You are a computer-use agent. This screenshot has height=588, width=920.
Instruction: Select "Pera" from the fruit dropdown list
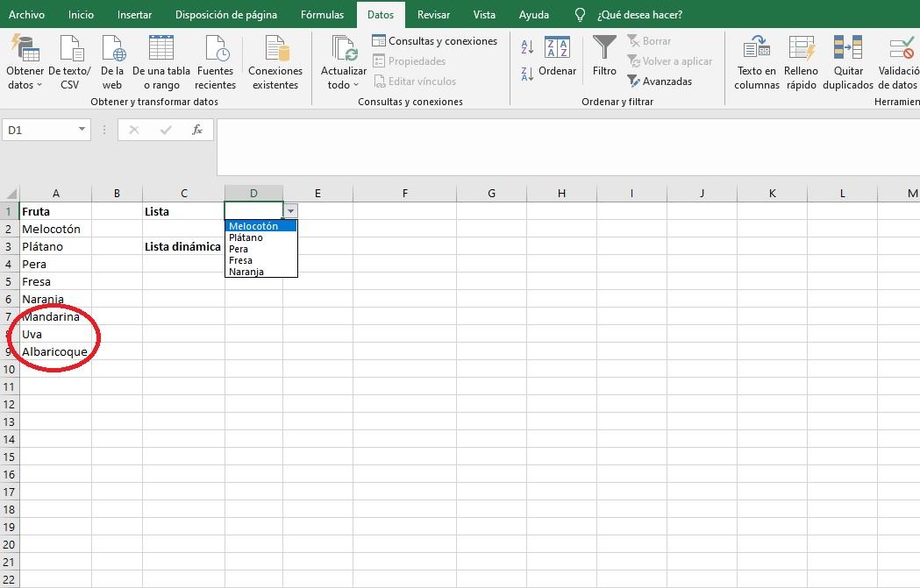[x=237, y=249]
